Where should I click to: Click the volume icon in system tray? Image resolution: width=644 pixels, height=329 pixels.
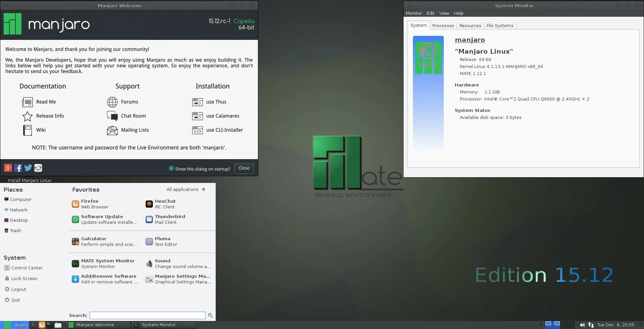coord(582,325)
